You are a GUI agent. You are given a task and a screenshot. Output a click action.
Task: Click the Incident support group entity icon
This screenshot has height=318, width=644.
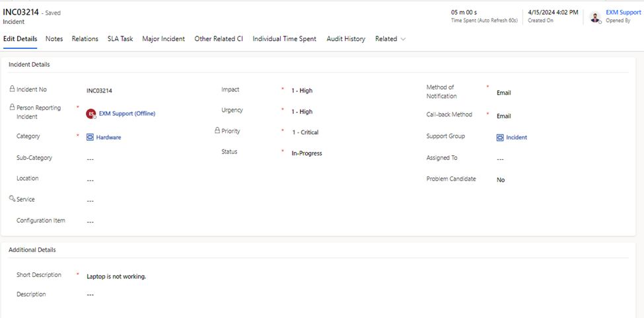[x=500, y=138]
